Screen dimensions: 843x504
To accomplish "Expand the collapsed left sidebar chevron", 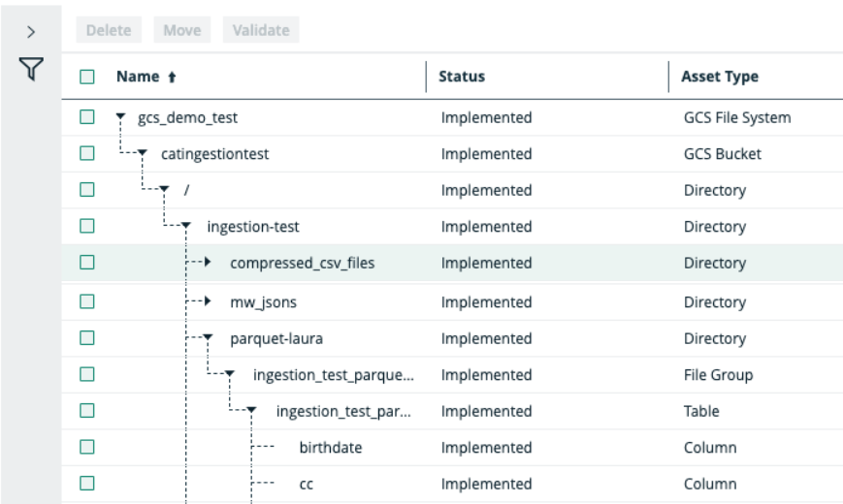I will coord(31,32).
